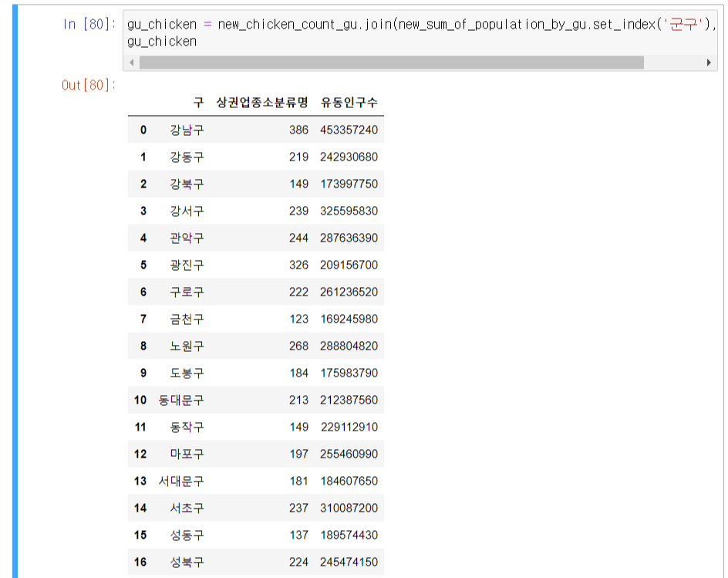Click the count 244 in 관악구 row
This screenshot has height=578, width=728.
(298, 238)
